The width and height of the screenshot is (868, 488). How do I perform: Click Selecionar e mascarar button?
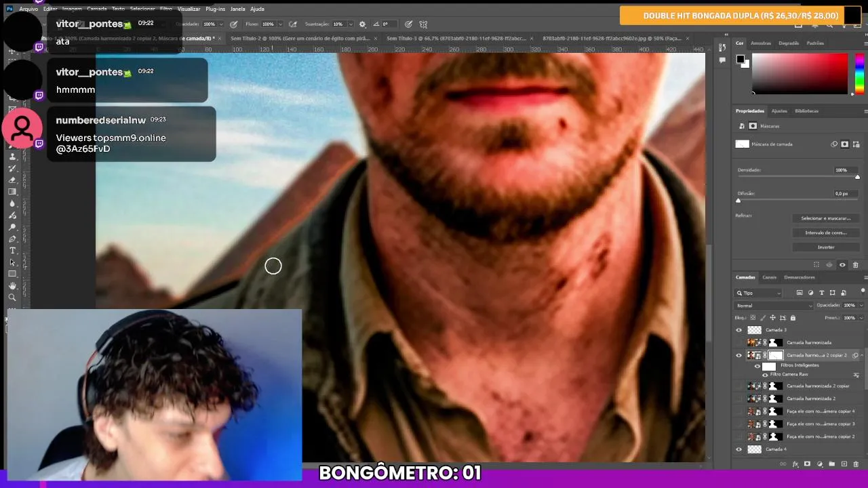[x=825, y=218]
